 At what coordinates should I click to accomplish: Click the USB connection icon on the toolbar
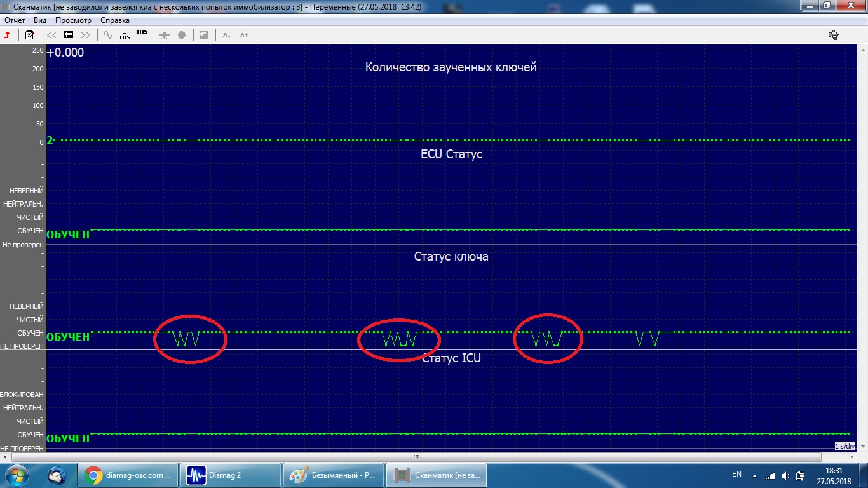834,35
